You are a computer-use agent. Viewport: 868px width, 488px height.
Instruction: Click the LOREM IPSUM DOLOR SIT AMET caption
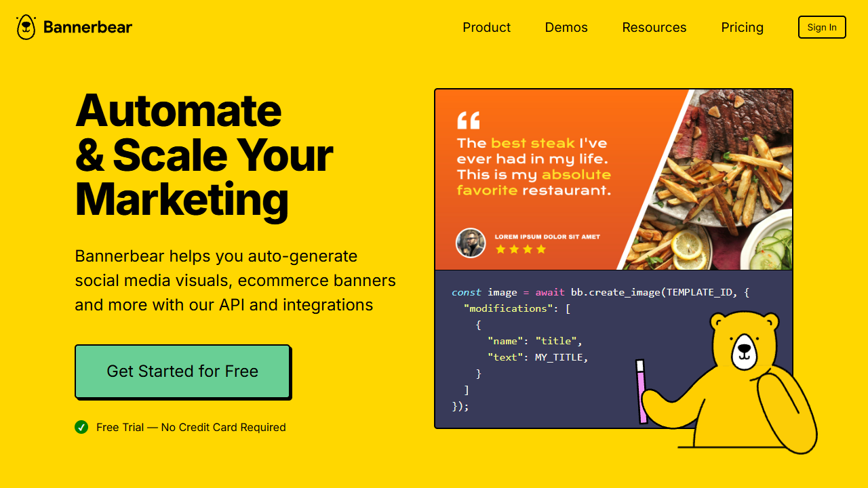546,237
